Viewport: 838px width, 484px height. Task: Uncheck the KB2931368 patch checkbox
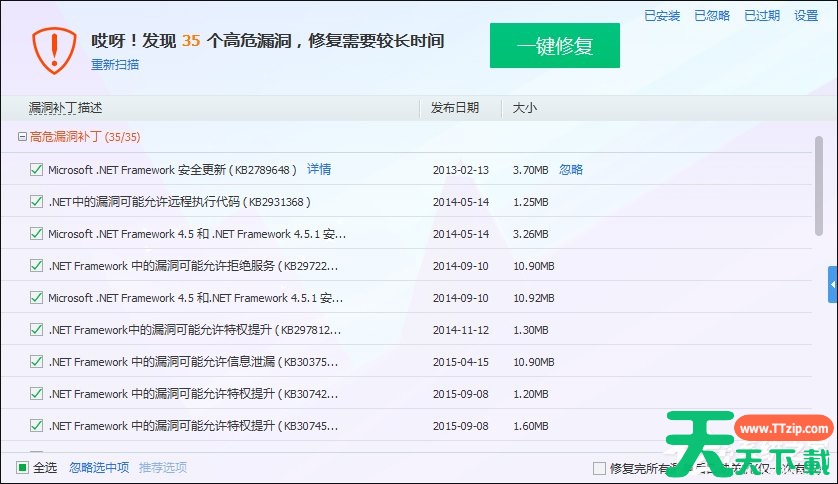tap(37, 202)
